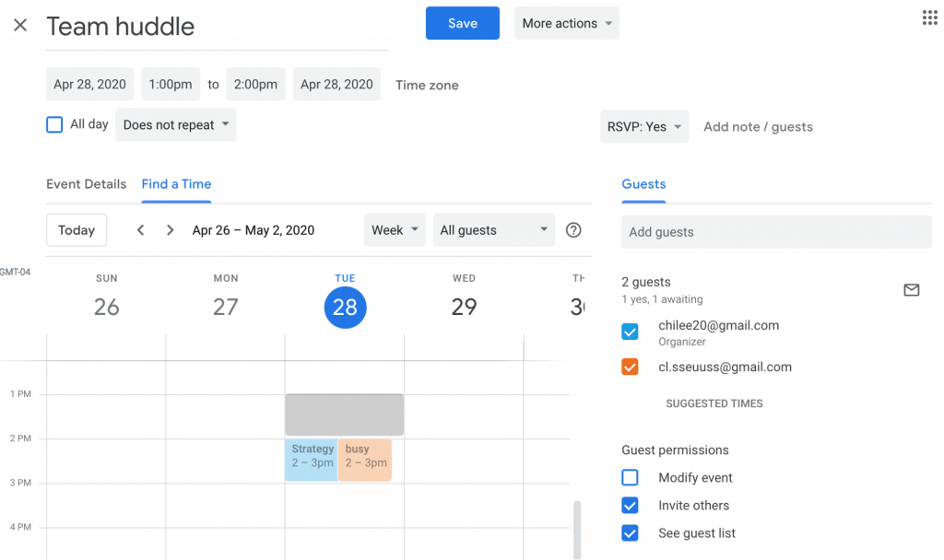Open the Google apps grid icon
This screenshot has height=560, width=944.
coord(929,18)
